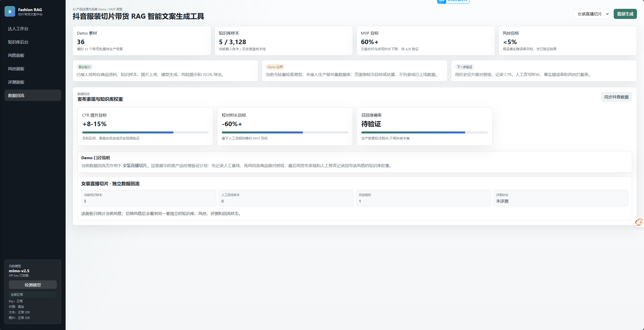644x330 pixels.
Task: Click the Demo 边界 orange tag
Action: pos(275,67)
